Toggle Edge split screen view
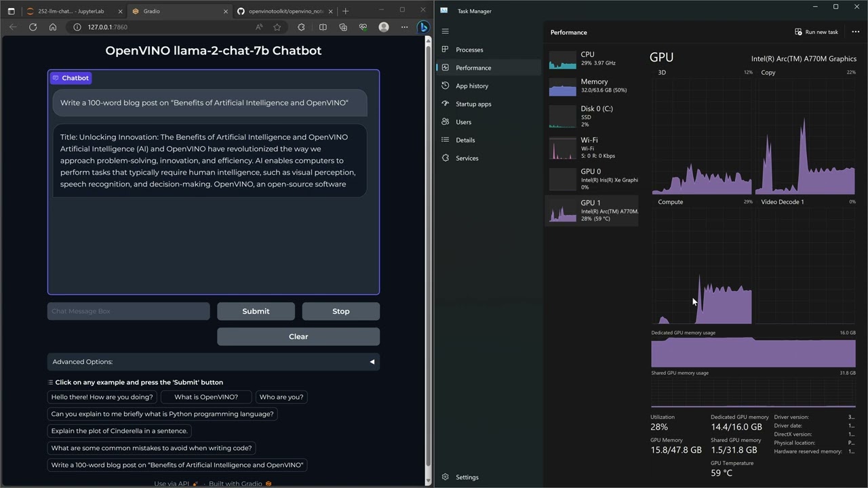 [323, 27]
